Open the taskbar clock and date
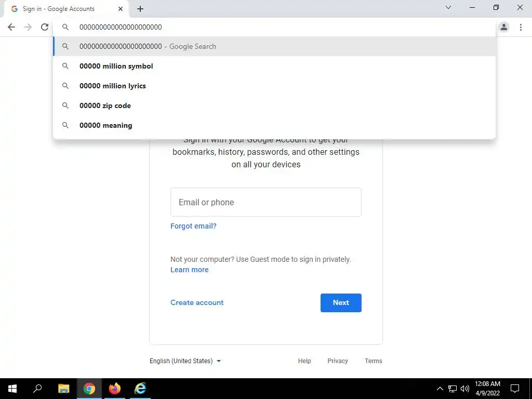Screen dimensions: 532x399 (487, 389)
